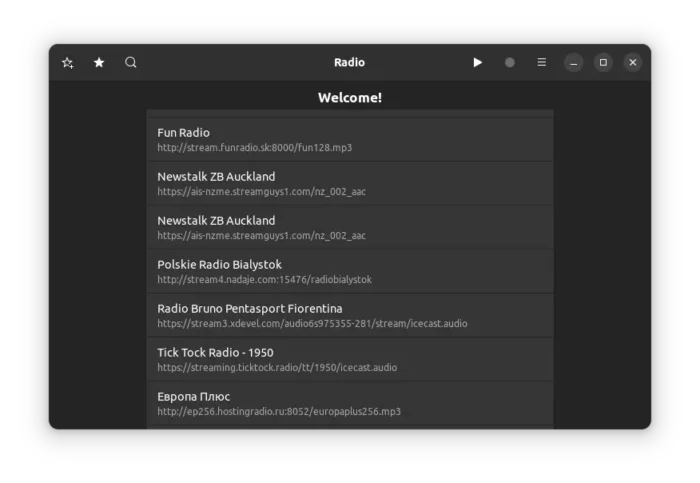Image resolution: width=700 pixels, height=483 pixels.
Task: Open the station search magnifier icon
Action: click(x=131, y=62)
